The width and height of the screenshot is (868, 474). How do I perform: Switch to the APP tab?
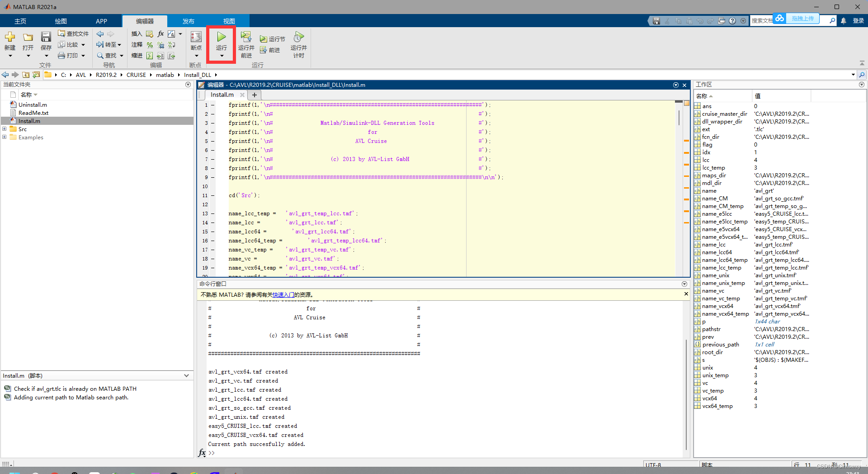(x=101, y=21)
